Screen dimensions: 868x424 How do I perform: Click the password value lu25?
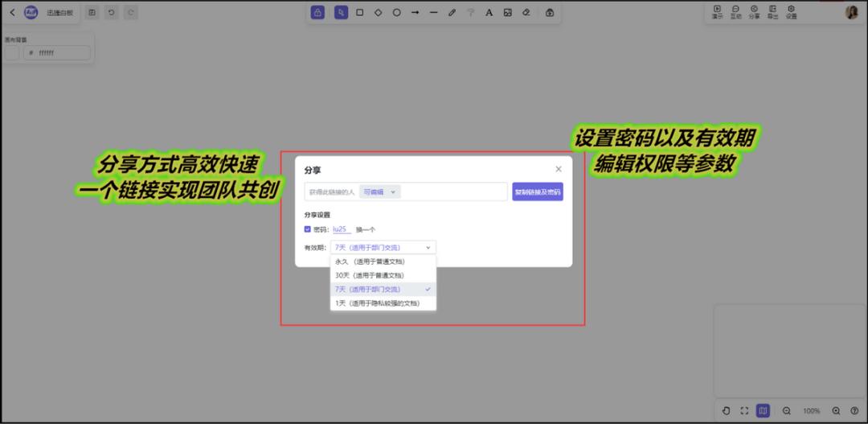pyautogui.click(x=341, y=229)
